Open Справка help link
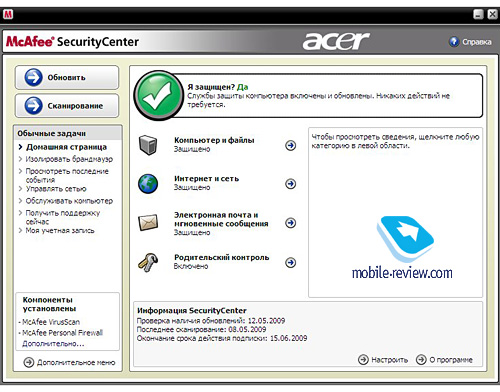500x392 pixels. click(477, 42)
